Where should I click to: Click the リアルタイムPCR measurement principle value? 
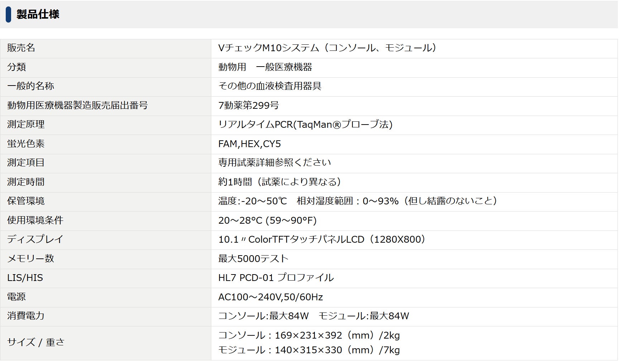pyautogui.click(x=305, y=125)
